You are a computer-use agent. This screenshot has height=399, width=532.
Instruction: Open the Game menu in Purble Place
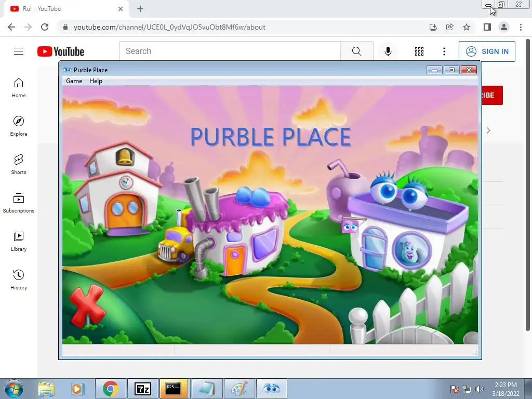click(x=74, y=81)
